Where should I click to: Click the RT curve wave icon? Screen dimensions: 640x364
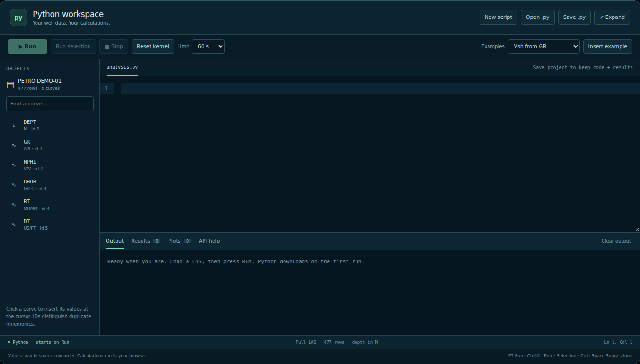pos(14,205)
